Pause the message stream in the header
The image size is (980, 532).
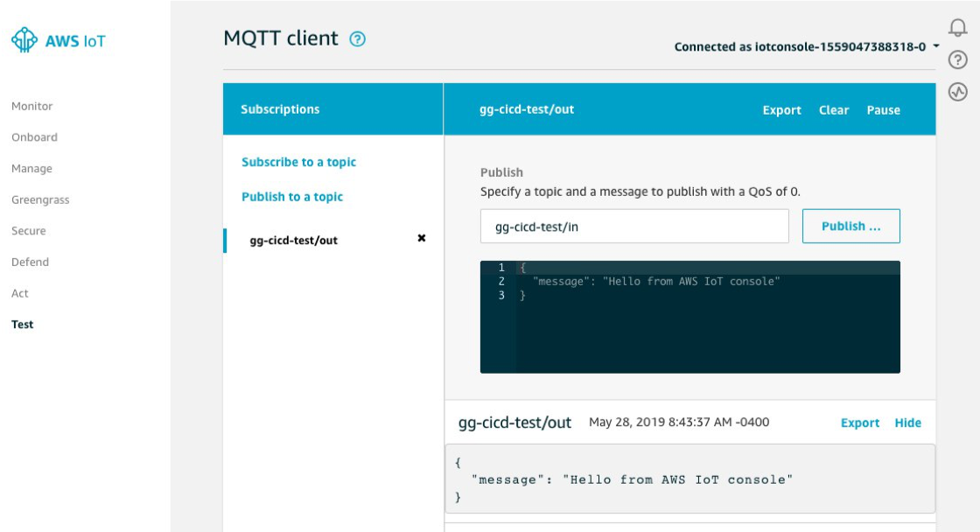883,110
